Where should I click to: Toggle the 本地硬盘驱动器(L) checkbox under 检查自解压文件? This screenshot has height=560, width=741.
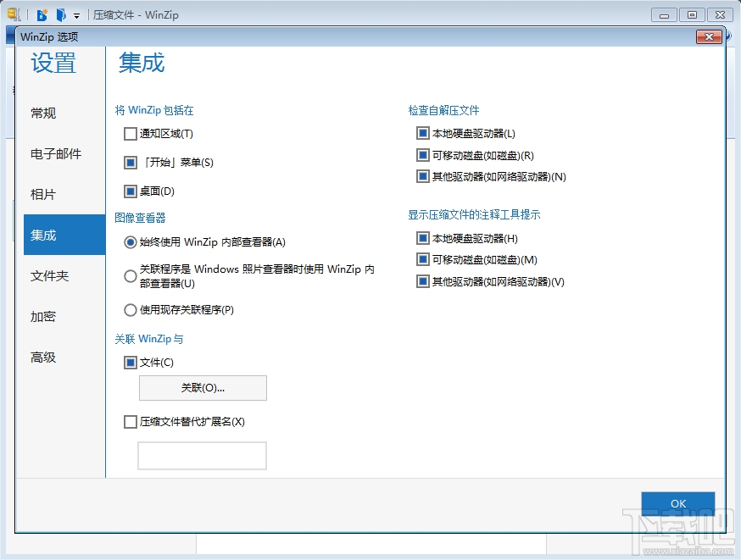tap(422, 133)
